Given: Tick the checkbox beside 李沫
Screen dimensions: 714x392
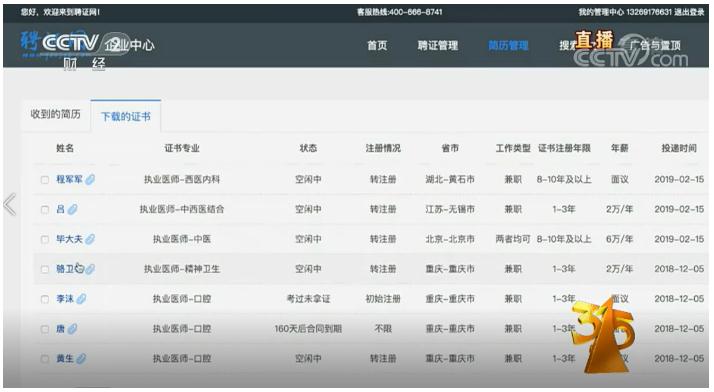Looking at the screenshot, I should point(45,299).
